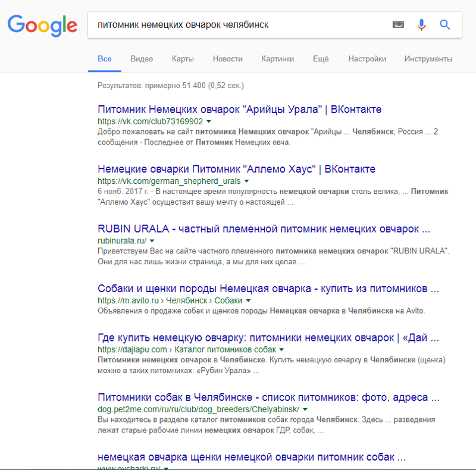Open the Карты tab
Viewport: 476px width, 470px height.
(183, 59)
